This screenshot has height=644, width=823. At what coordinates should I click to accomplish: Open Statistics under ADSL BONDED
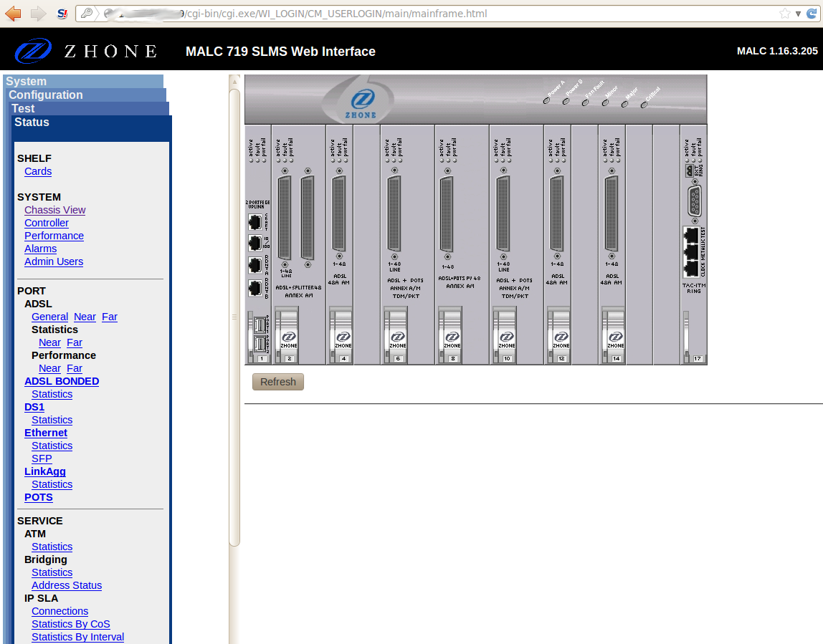(x=52, y=395)
